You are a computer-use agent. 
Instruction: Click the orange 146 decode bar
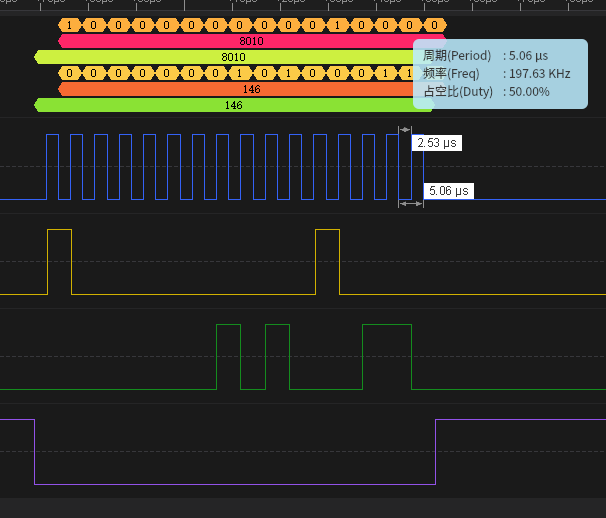(x=252, y=89)
